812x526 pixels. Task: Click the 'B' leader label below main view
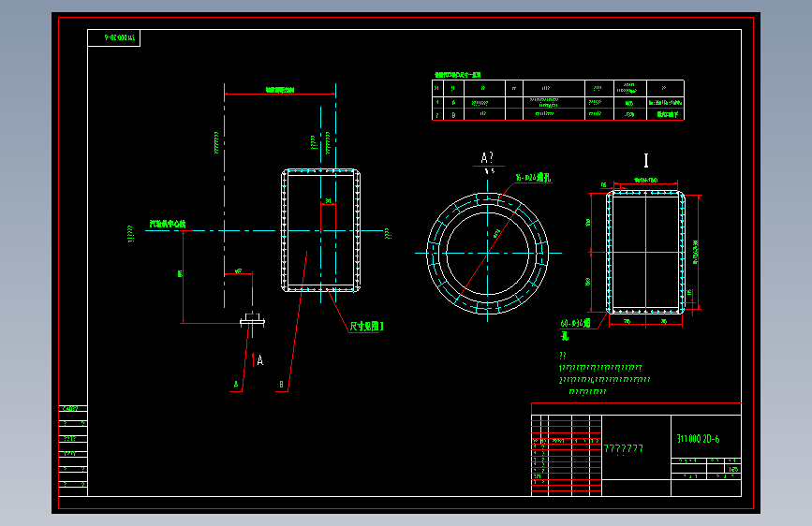click(x=281, y=385)
